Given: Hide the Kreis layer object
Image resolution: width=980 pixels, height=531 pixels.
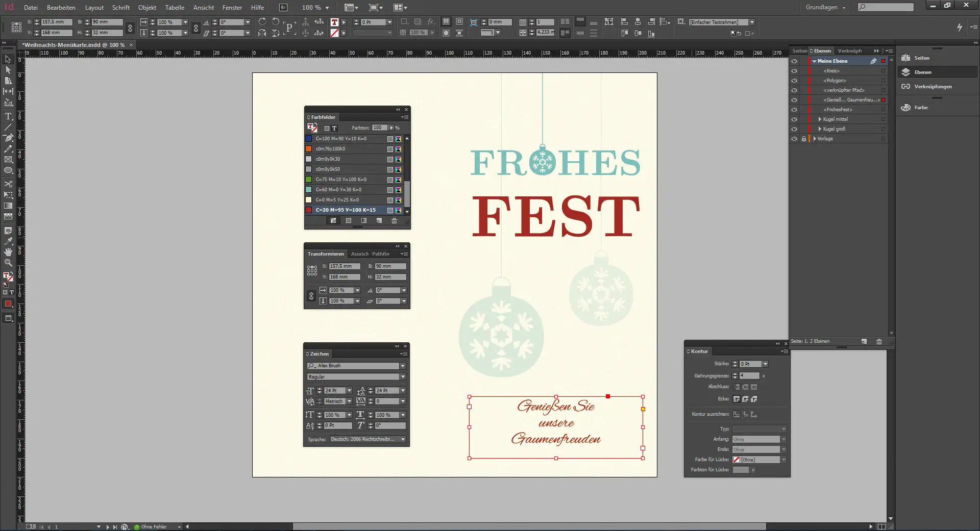Looking at the screenshot, I should (794, 71).
